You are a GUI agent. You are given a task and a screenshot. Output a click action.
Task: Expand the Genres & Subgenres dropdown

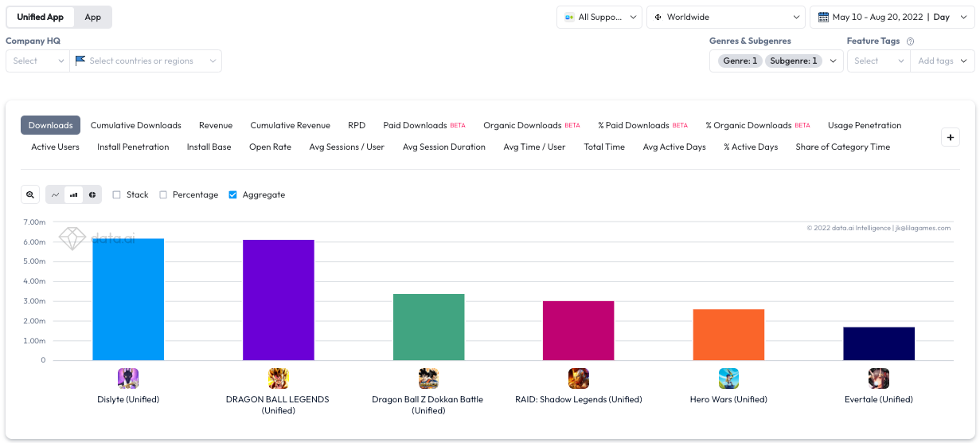tap(776, 61)
